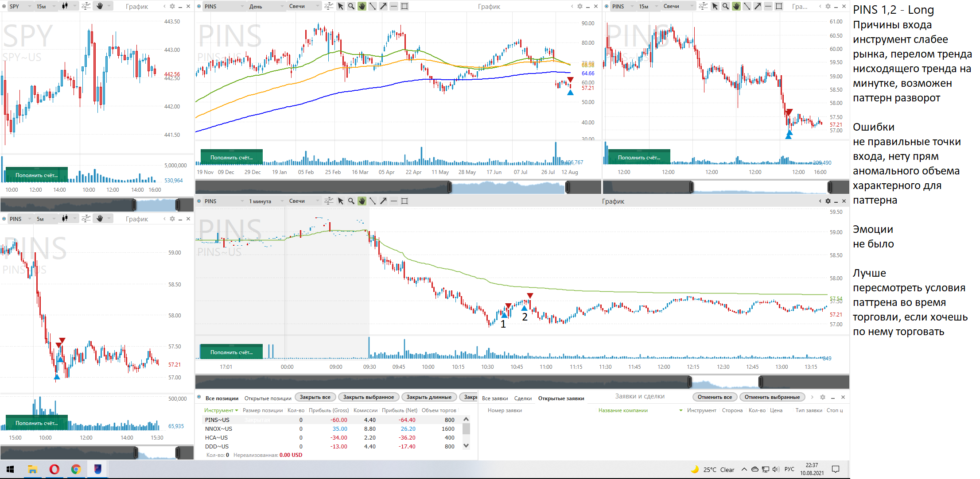
Task: Select horizontal line tool in PINS daily chart
Action: 394,6
